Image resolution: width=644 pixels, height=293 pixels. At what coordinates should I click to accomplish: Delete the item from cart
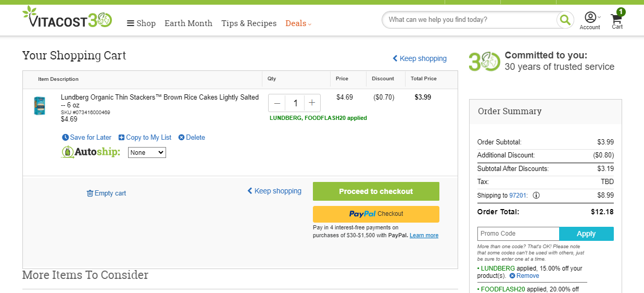tap(192, 138)
